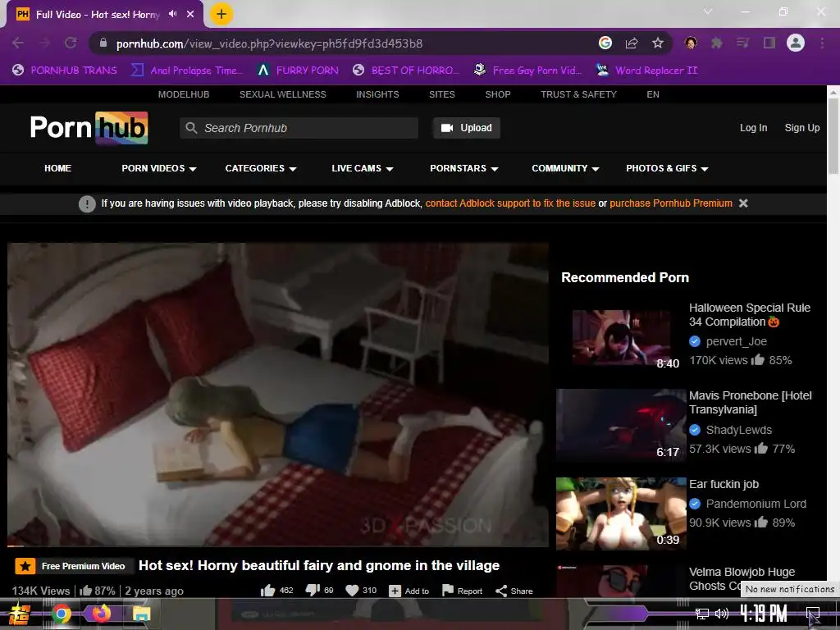Click the Google icon in address bar
The image size is (840, 630).
(x=605, y=43)
